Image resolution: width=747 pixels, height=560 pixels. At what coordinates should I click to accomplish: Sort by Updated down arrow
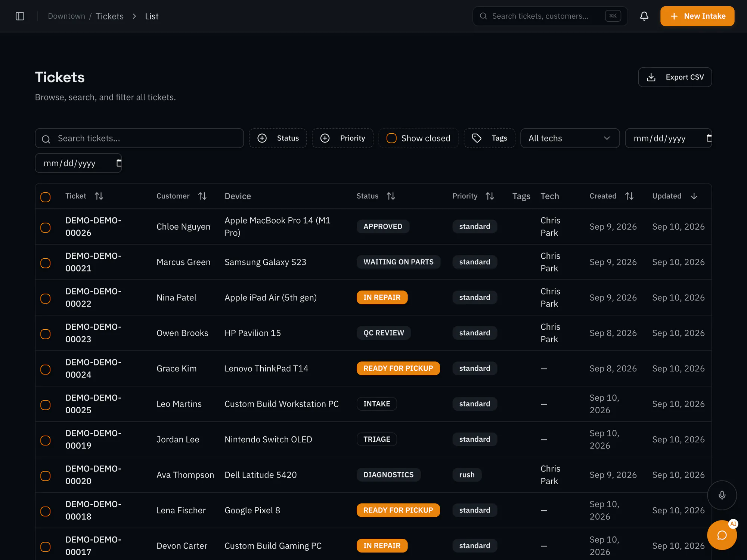pyautogui.click(x=694, y=196)
